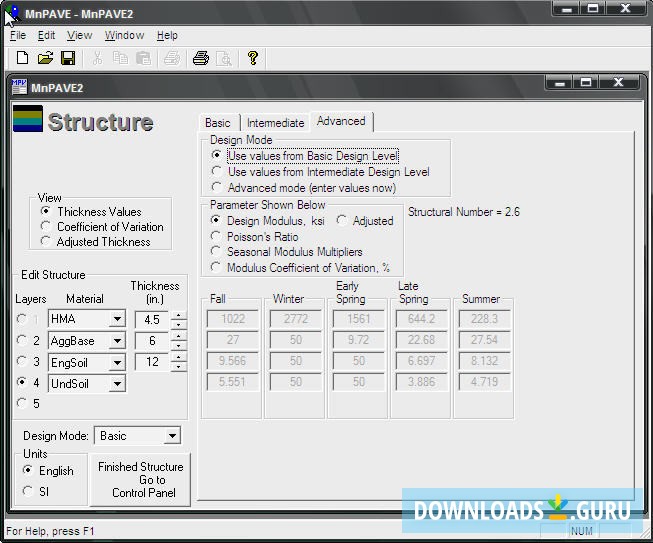Choose English units
The width and height of the screenshot is (653, 543).
pyautogui.click(x=48, y=471)
